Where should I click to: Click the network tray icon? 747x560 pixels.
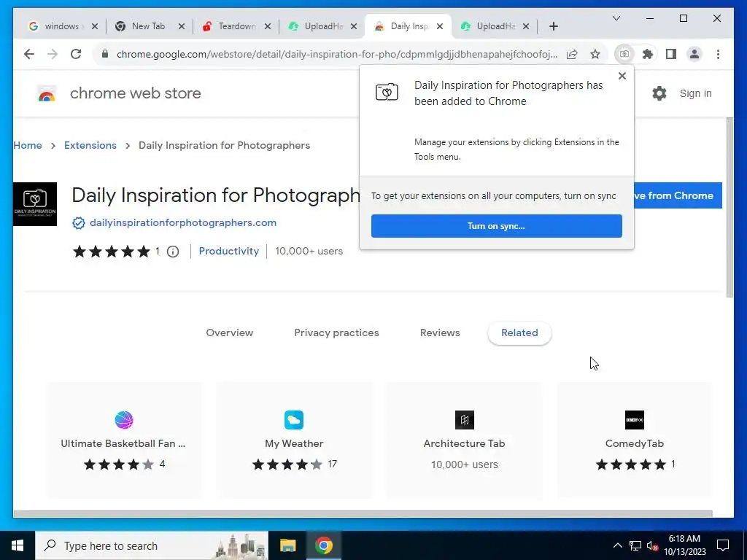(635, 545)
